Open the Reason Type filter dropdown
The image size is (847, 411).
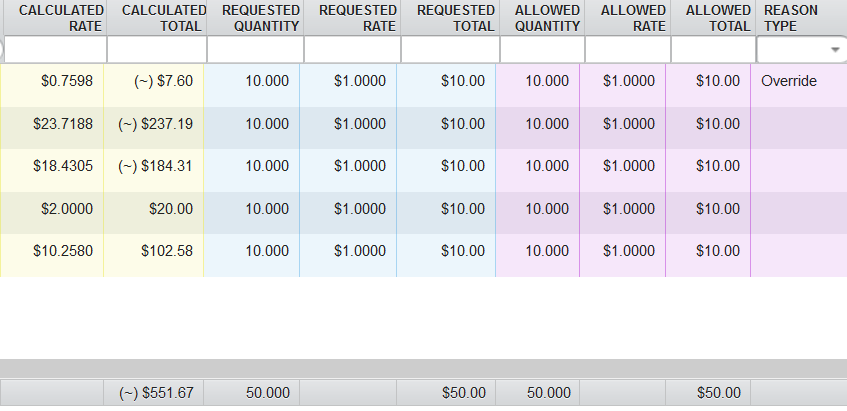[x=834, y=50]
